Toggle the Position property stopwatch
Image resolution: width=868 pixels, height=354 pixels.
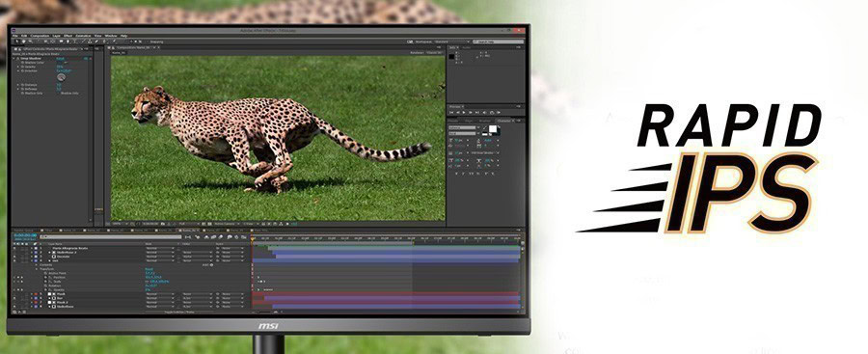(45, 278)
